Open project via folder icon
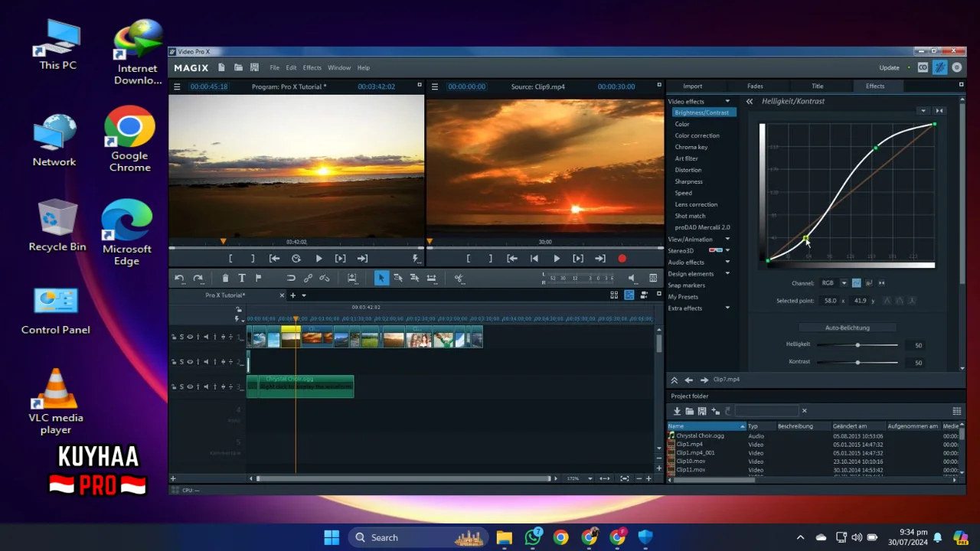The height and width of the screenshot is (551, 980). pyautogui.click(x=238, y=67)
